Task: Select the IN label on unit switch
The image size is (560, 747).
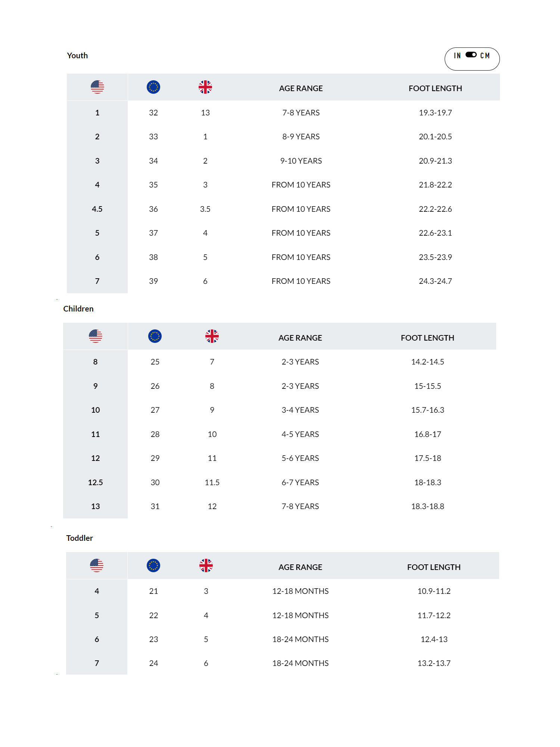Action: (457, 56)
